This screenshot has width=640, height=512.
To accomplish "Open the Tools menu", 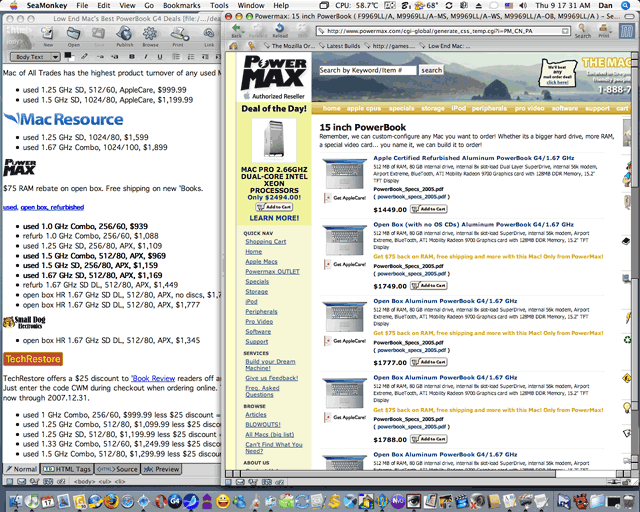I will pos(219,5).
